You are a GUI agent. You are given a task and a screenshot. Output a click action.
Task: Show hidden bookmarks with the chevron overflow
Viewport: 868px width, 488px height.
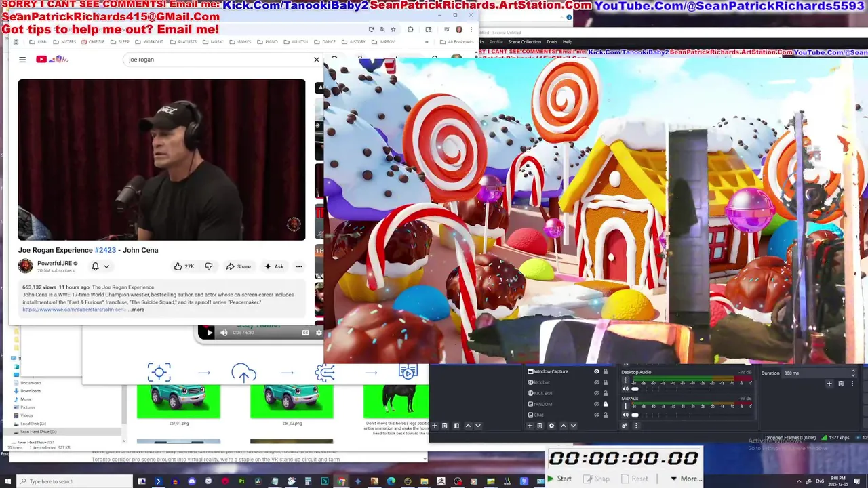tap(426, 42)
